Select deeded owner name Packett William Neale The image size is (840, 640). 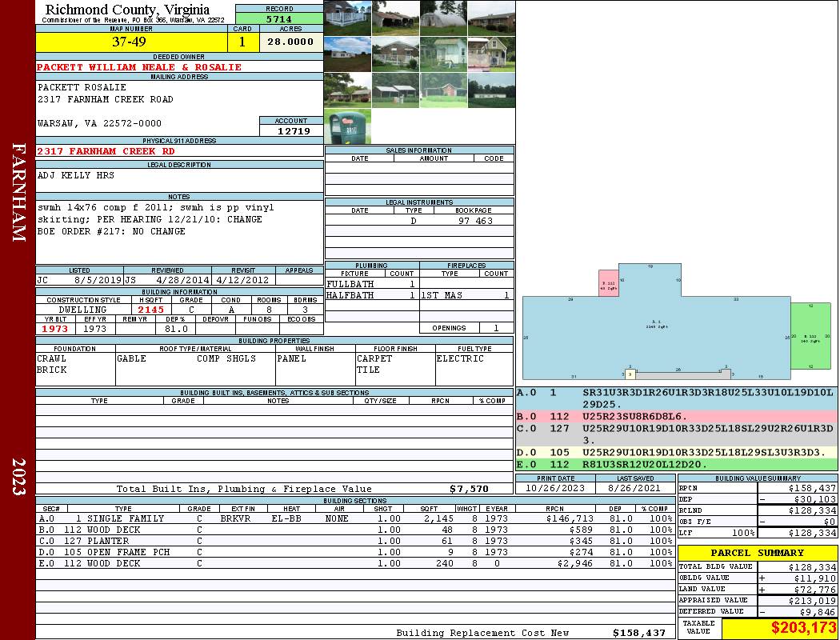tap(139, 67)
